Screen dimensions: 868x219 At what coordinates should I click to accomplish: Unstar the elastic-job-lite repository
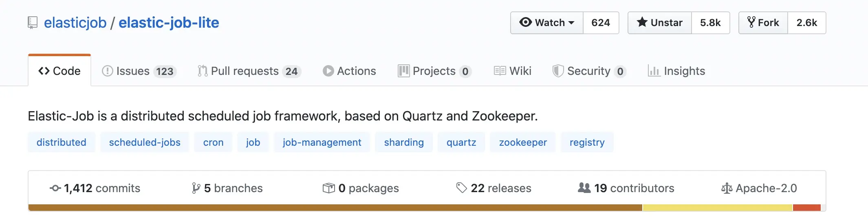click(x=660, y=23)
